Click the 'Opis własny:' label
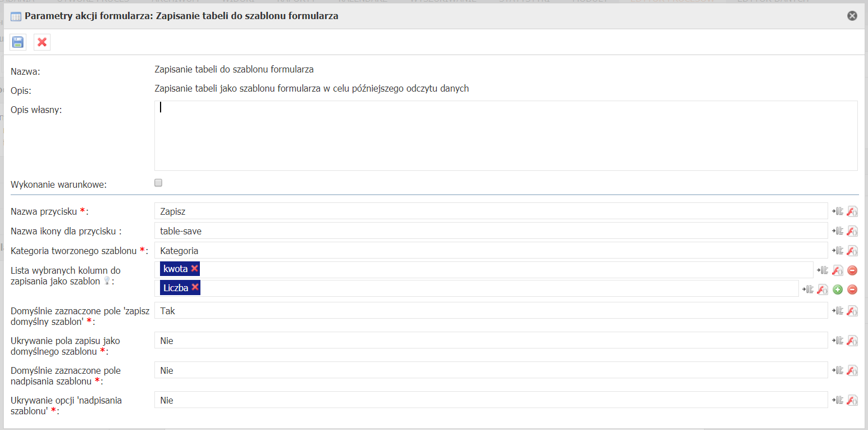The width and height of the screenshot is (868, 430). click(x=36, y=110)
